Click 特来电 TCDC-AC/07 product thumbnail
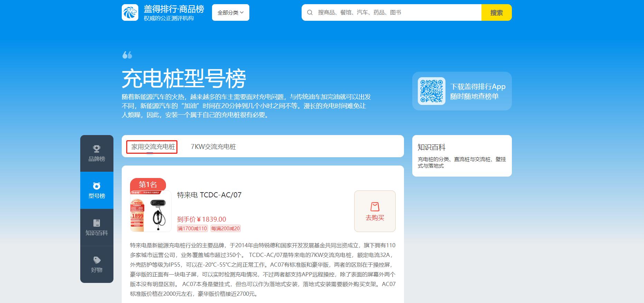The image size is (644, 303). tap(151, 211)
